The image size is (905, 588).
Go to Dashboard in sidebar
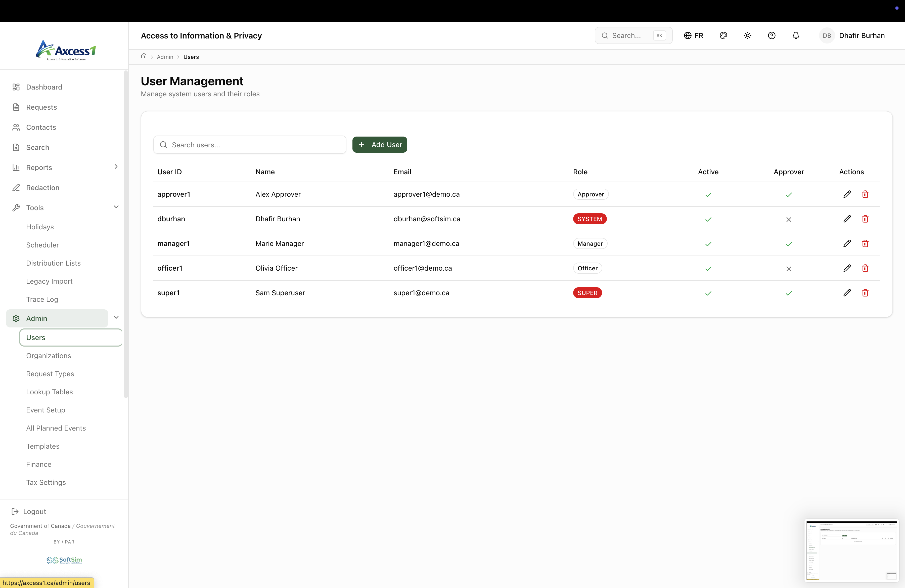[x=44, y=87]
